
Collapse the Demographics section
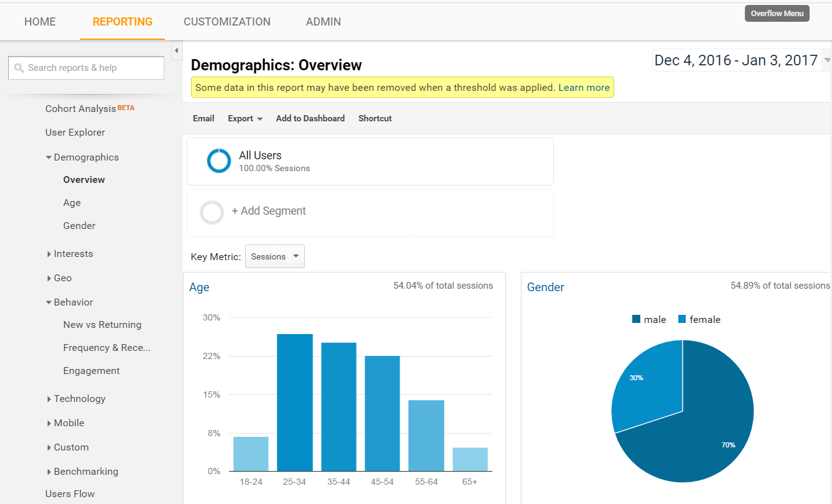82,157
